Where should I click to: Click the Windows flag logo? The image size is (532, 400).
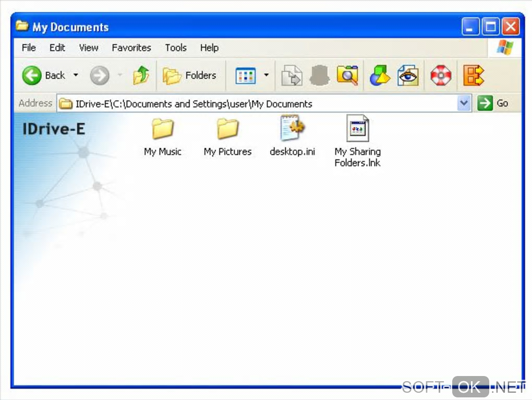tap(504, 47)
